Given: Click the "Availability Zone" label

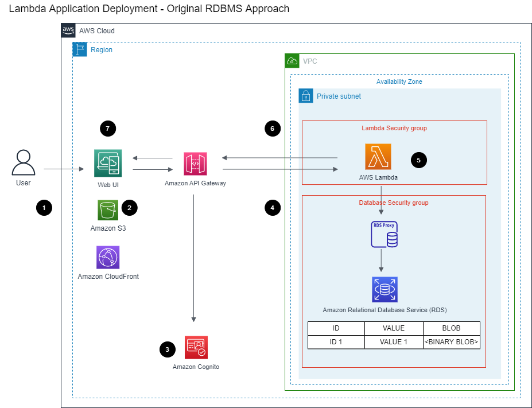Looking at the screenshot, I should point(399,81).
